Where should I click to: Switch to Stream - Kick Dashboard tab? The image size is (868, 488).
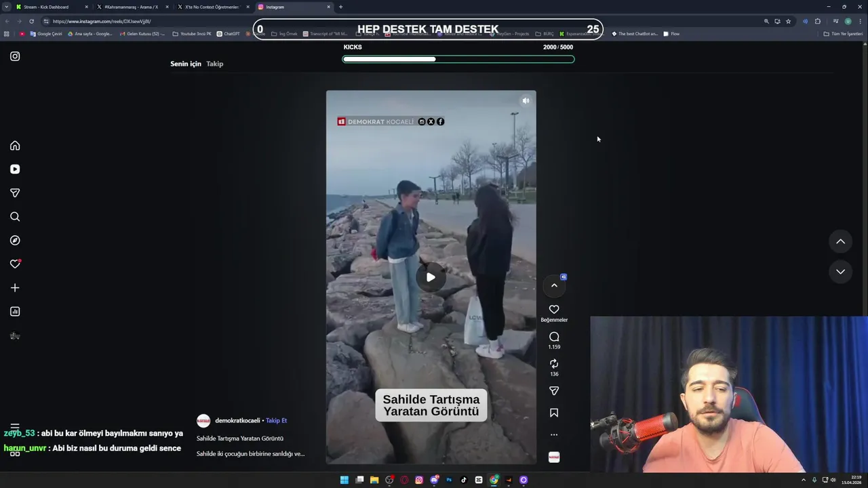pyautogui.click(x=51, y=7)
